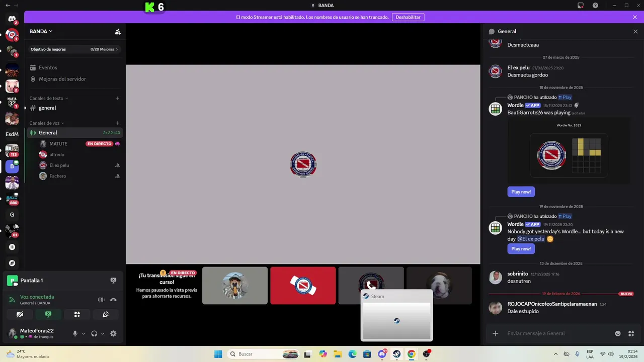The width and height of the screenshot is (644, 362).
Task: Open File Explorer from the taskbar
Action: [338, 354]
